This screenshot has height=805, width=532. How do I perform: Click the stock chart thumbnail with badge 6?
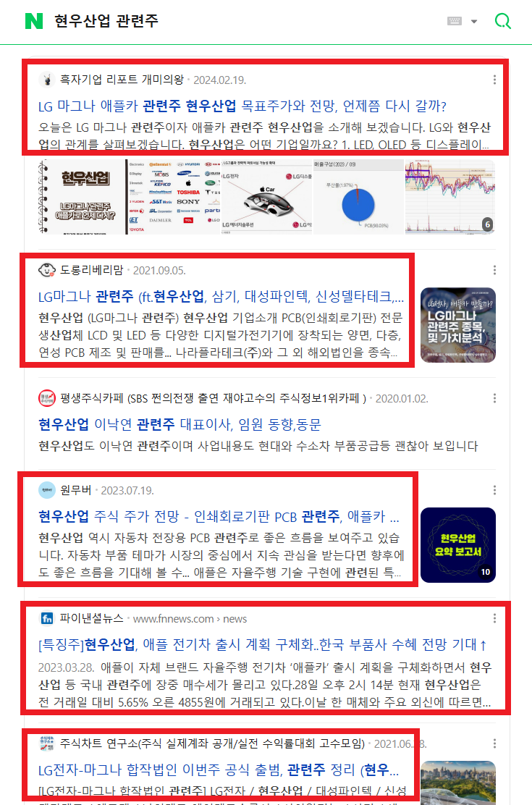450,197
